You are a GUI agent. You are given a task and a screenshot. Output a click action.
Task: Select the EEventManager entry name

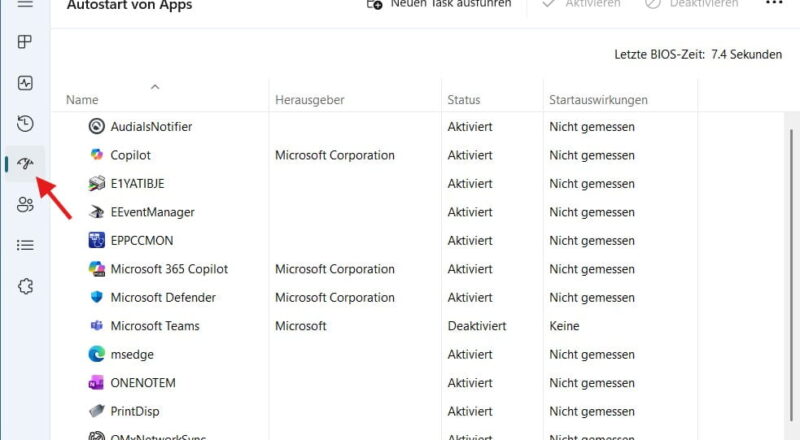point(153,212)
